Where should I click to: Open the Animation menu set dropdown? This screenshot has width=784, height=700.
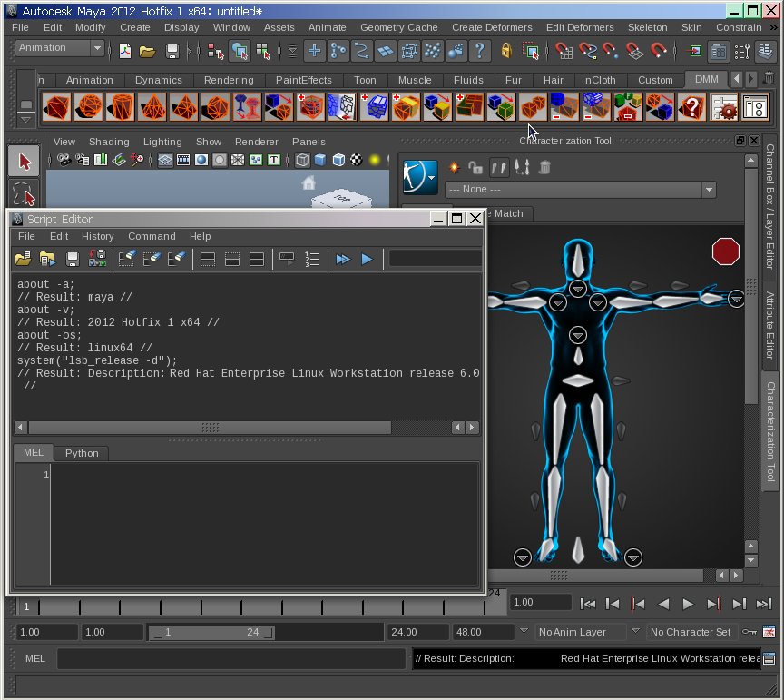(59, 48)
